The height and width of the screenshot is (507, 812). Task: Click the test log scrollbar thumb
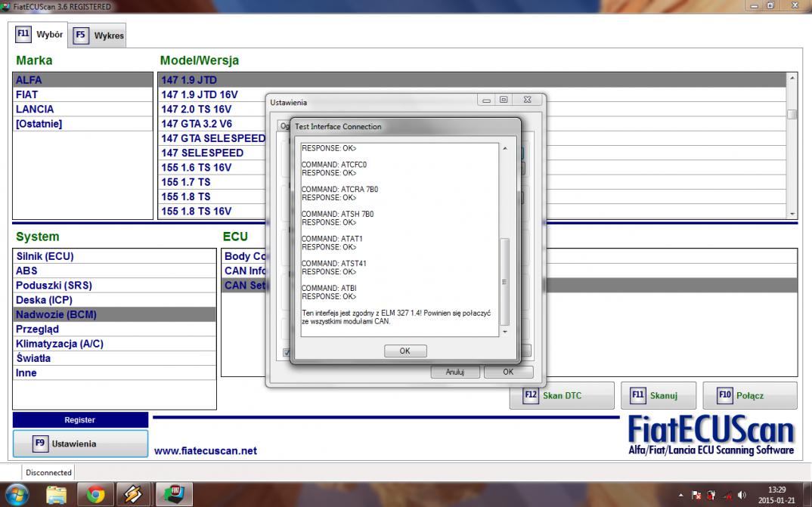click(x=505, y=281)
